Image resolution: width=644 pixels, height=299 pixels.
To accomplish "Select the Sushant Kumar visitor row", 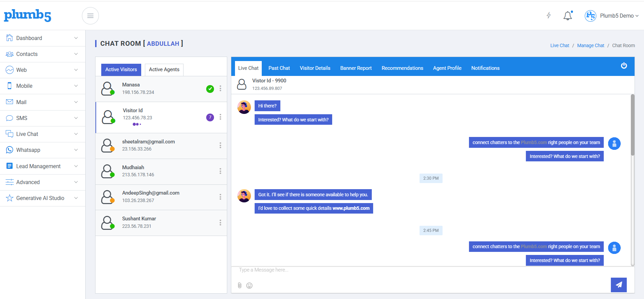I will (x=161, y=223).
